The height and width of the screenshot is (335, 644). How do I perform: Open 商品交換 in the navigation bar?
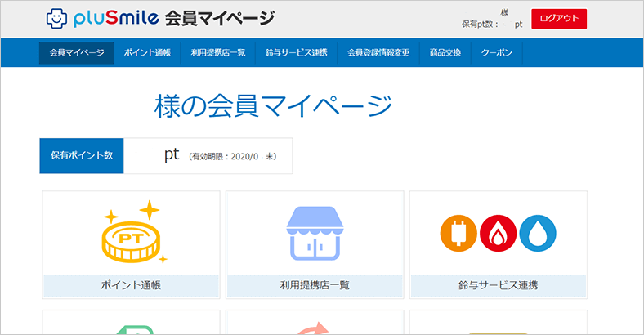(445, 52)
